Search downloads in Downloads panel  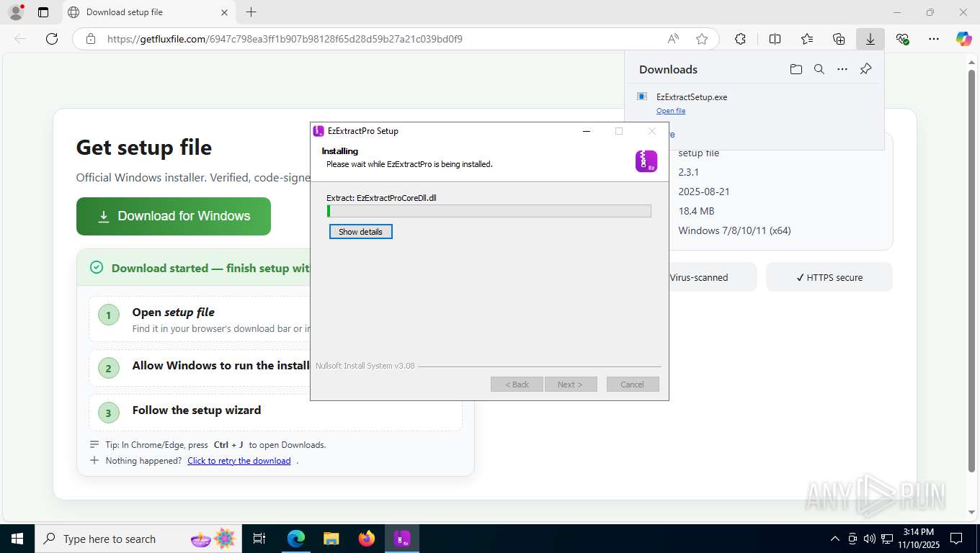pos(819,69)
